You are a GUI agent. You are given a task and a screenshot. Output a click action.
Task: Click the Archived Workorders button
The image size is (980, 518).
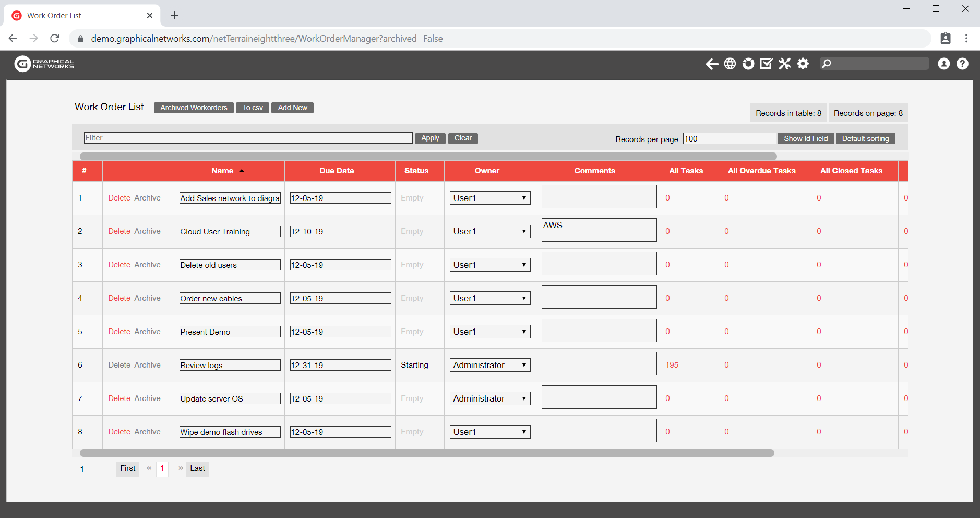click(x=194, y=108)
